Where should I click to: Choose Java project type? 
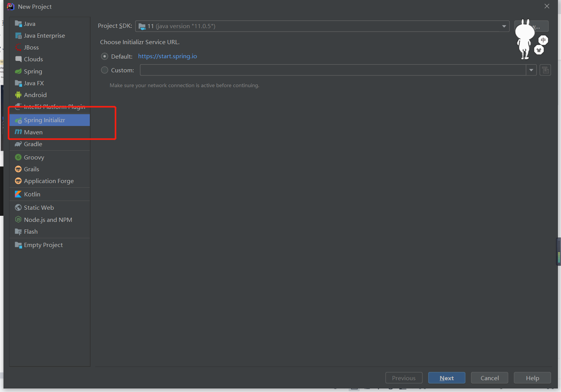tap(50, 24)
